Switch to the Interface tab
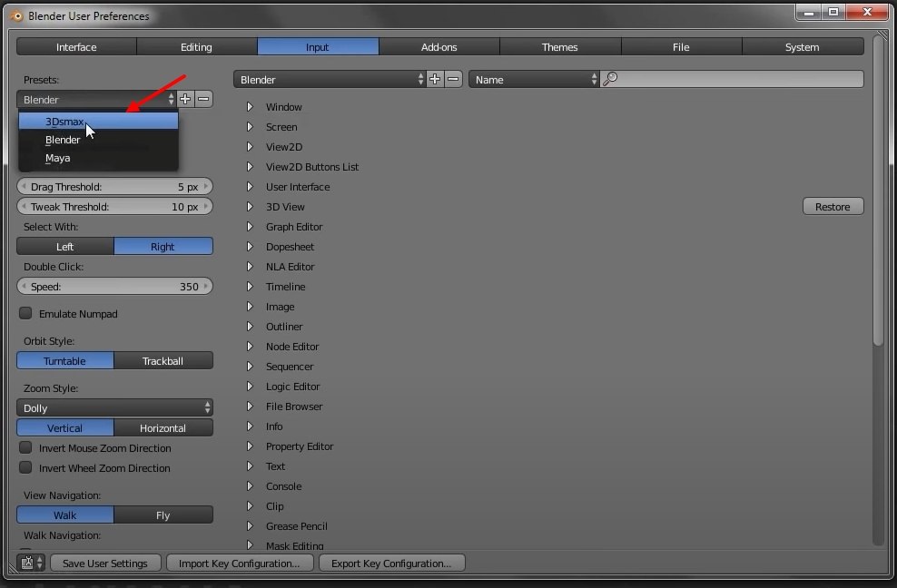Image resolution: width=897 pixels, height=588 pixels. 76,47
